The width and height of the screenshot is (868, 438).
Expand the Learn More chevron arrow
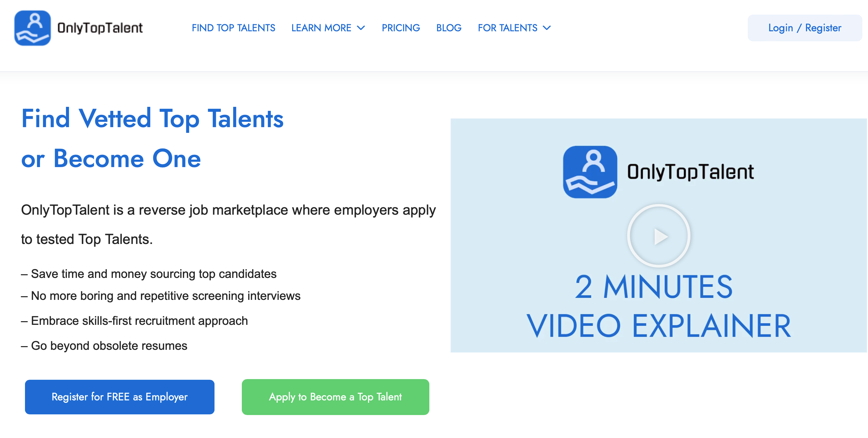click(361, 28)
